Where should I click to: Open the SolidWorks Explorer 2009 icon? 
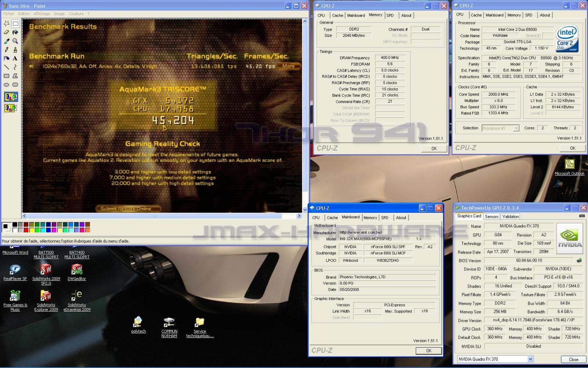pyautogui.click(x=46, y=301)
